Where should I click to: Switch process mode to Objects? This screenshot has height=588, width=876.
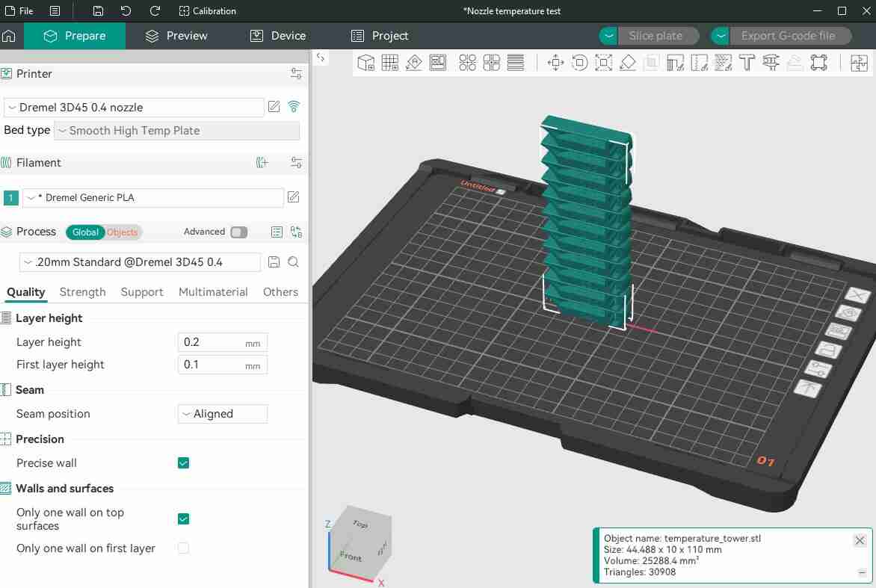[123, 232]
